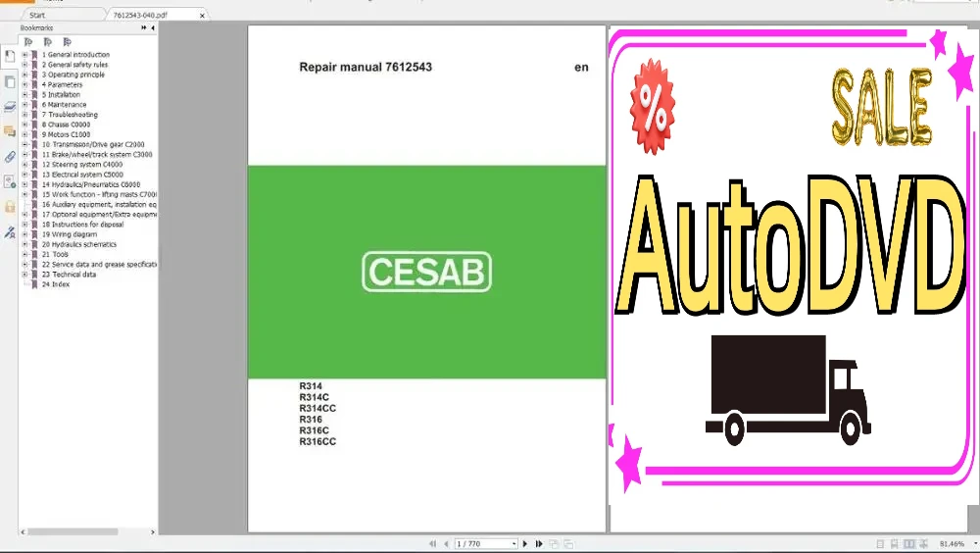The width and height of the screenshot is (980, 553).
Task: Jump to the last page
Action: [539, 543]
